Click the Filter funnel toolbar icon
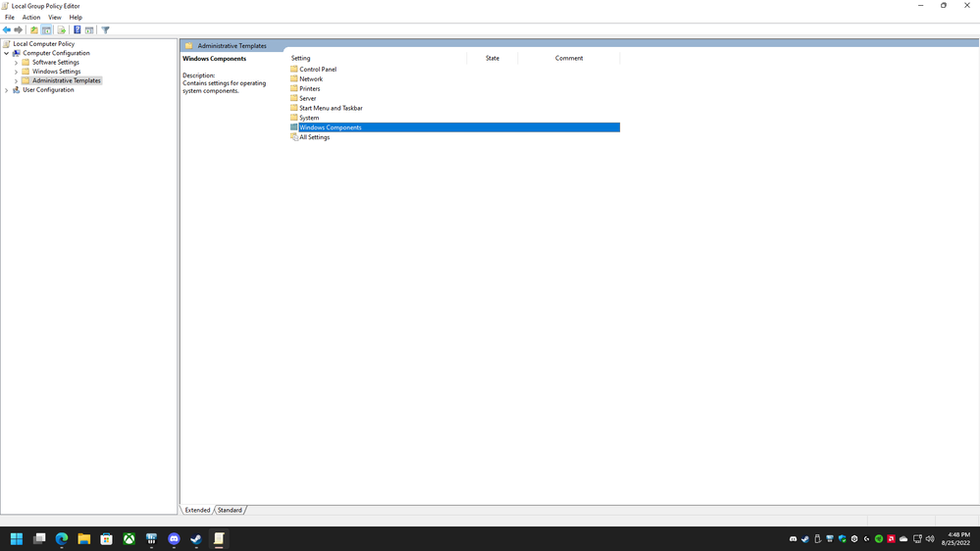This screenshot has height=551, width=980. click(x=106, y=30)
